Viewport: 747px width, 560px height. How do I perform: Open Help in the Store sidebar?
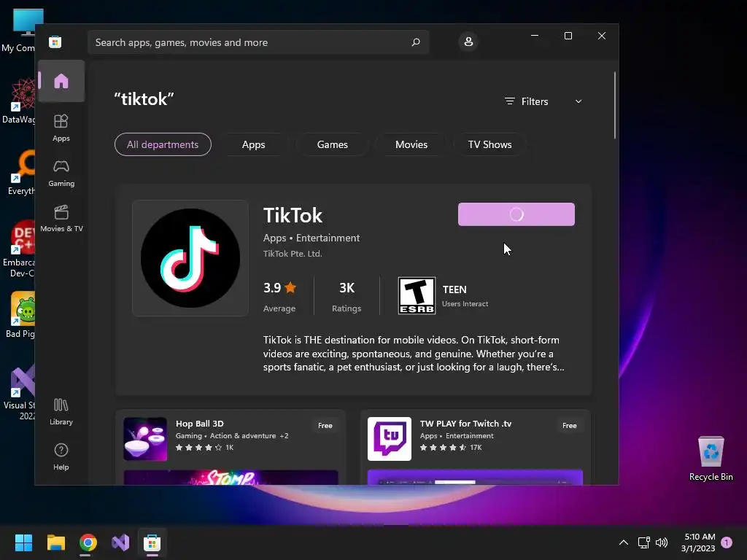tap(61, 456)
